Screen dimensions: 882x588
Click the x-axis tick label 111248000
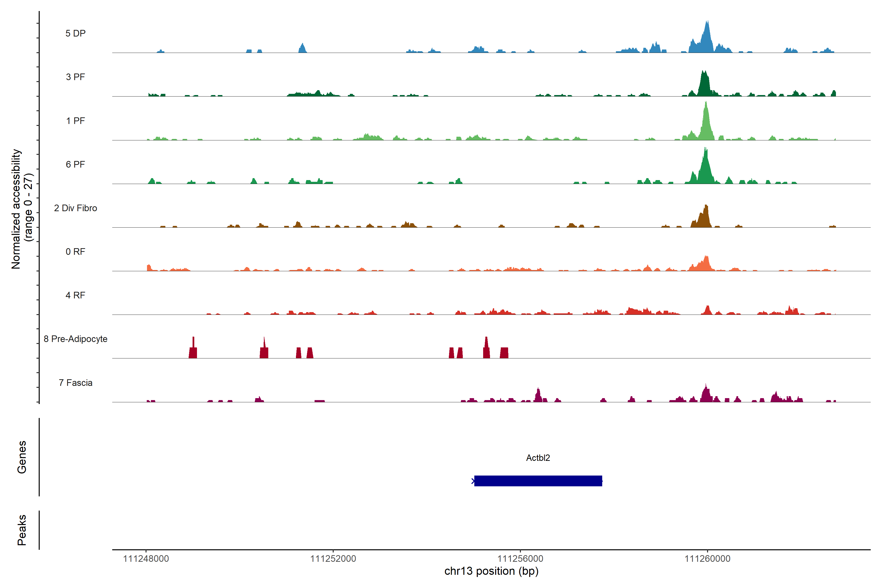coord(146,559)
